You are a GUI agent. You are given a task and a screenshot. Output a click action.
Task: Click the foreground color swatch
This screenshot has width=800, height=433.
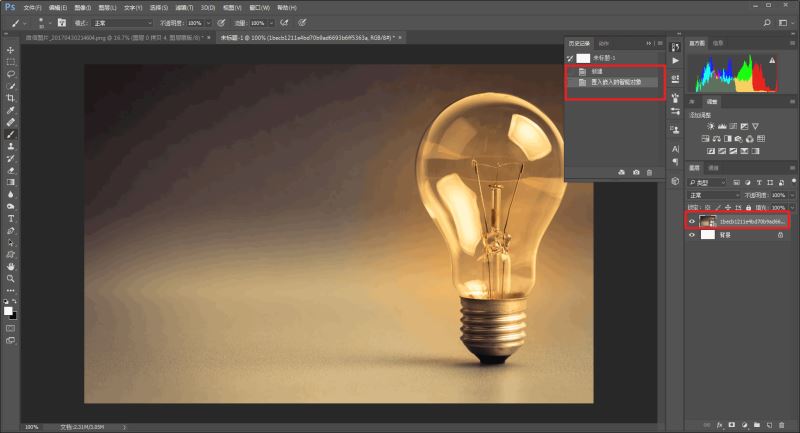pos(8,311)
